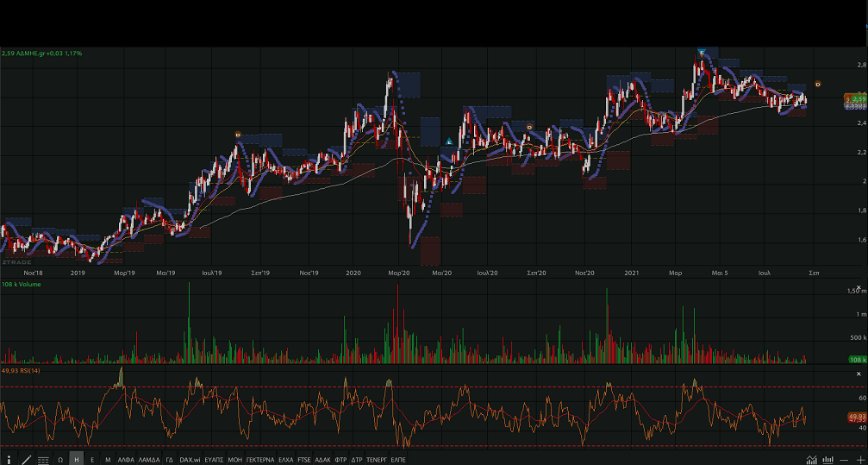868x465 pixels.
Task: Open the ΑΛΦΑ symbol tab
Action: click(127, 460)
